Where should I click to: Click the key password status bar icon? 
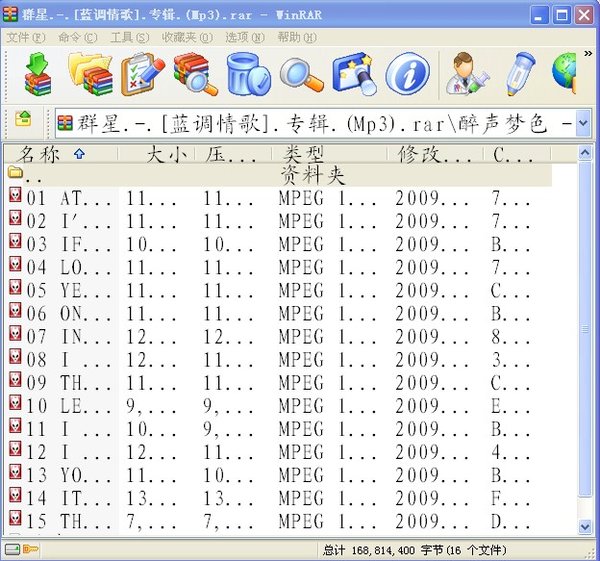click(x=31, y=550)
